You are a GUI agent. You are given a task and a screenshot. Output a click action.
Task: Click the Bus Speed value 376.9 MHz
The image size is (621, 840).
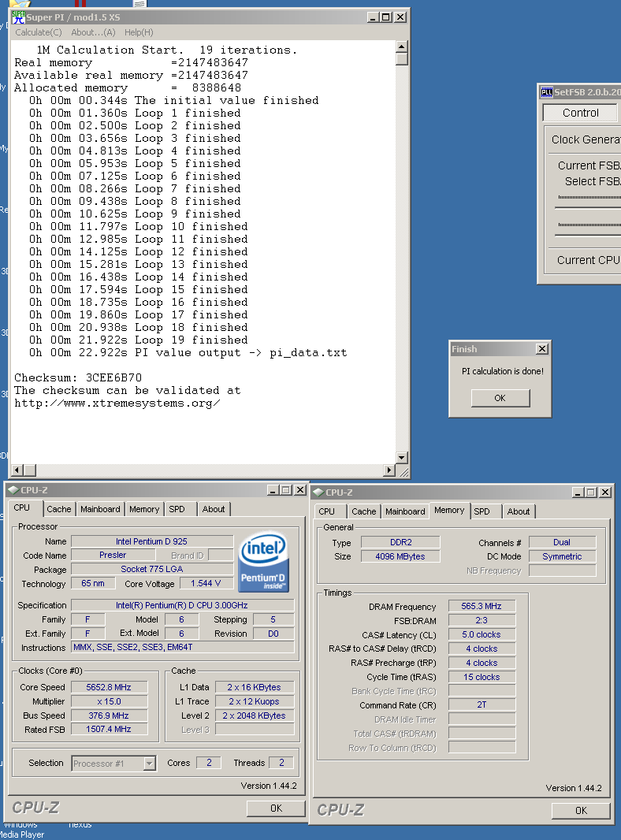coord(109,715)
